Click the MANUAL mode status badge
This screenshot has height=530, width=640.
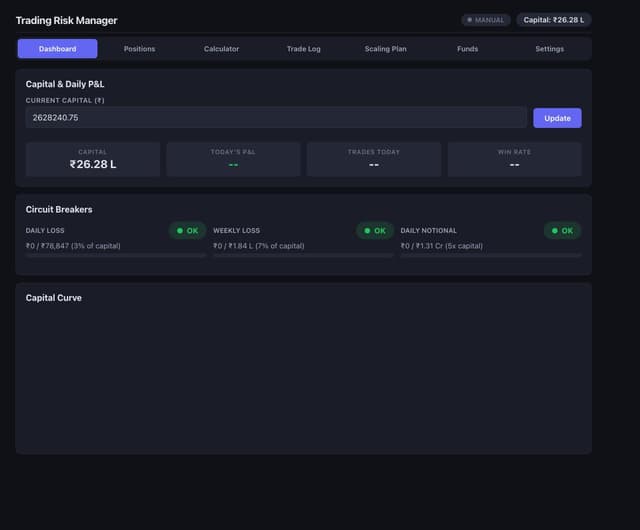click(486, 20)
